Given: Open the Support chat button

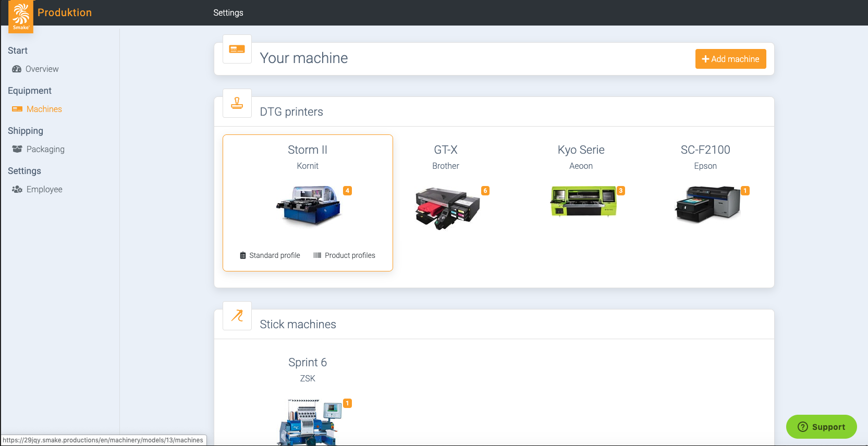Looking at the screenshot, I should tap(822, 427).
